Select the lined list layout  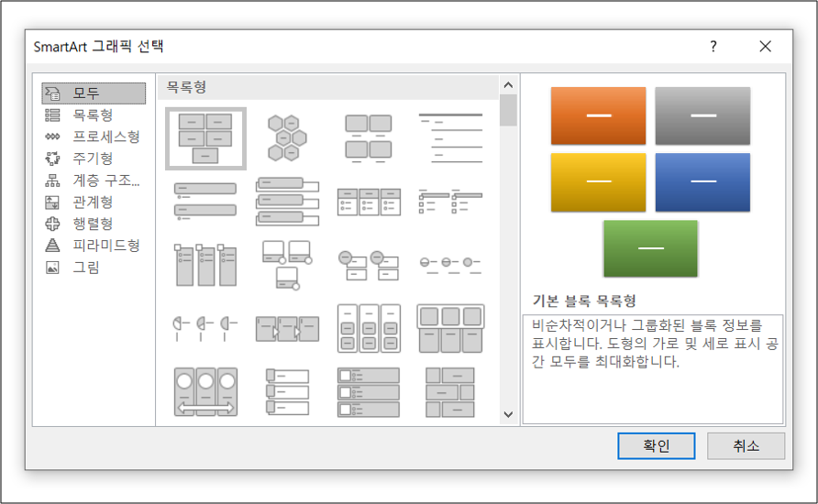click(450, 138)
